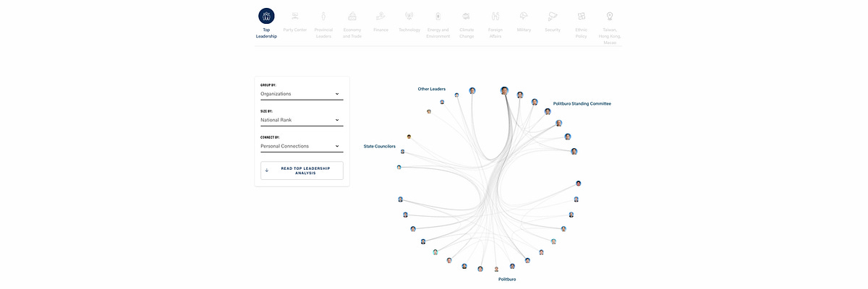Image resolution: width=868 pixels, height=289 pixels.
Task: Click the Politburo group label
Action: 507,279
